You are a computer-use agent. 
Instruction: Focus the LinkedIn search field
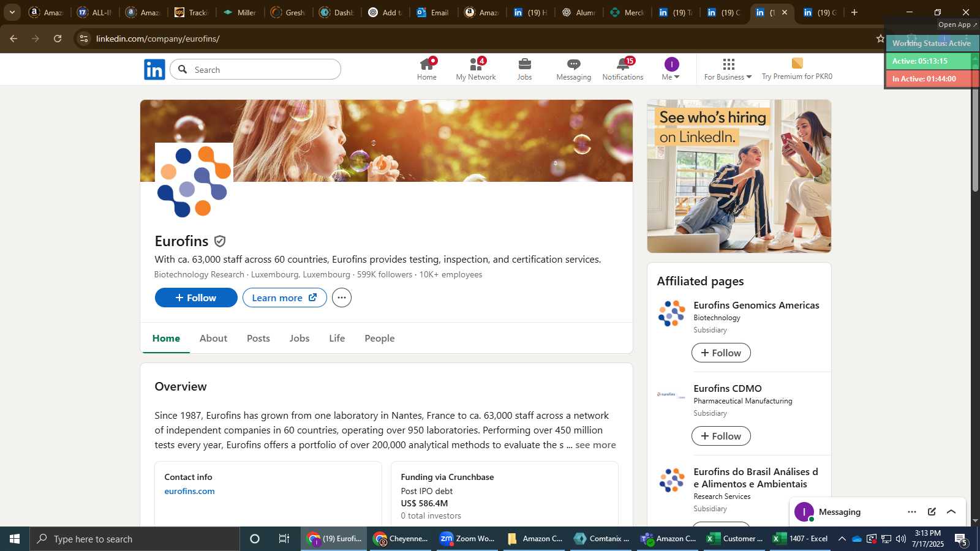click(255, 69)
